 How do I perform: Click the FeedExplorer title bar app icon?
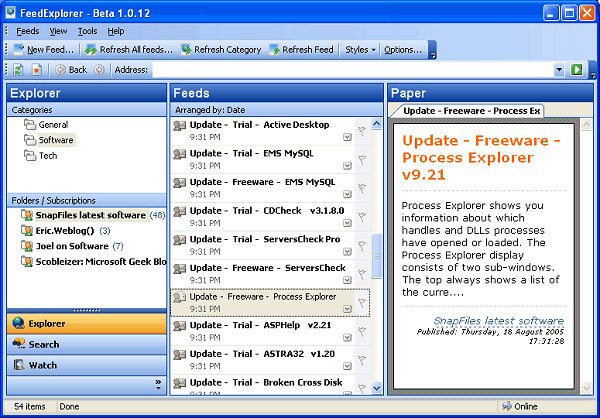10,13
